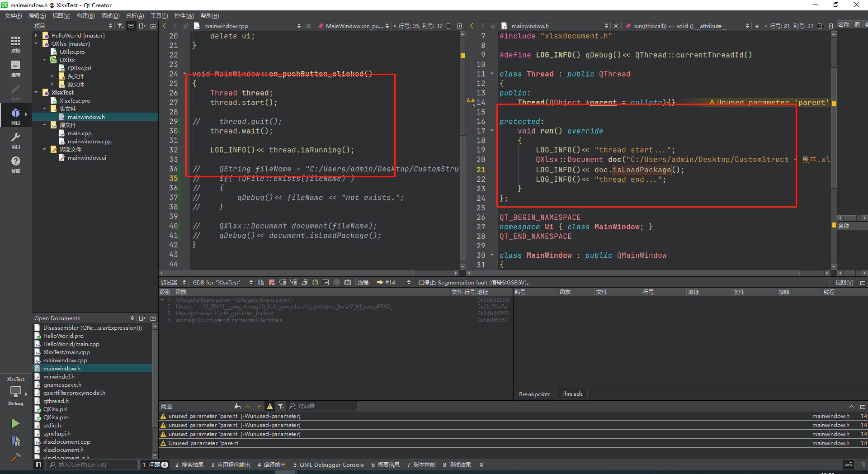Image resolution: width=868 pixels, height=474 pixels.
Task: Continue execution in the debugger toolbar
Action: [261, 282]
